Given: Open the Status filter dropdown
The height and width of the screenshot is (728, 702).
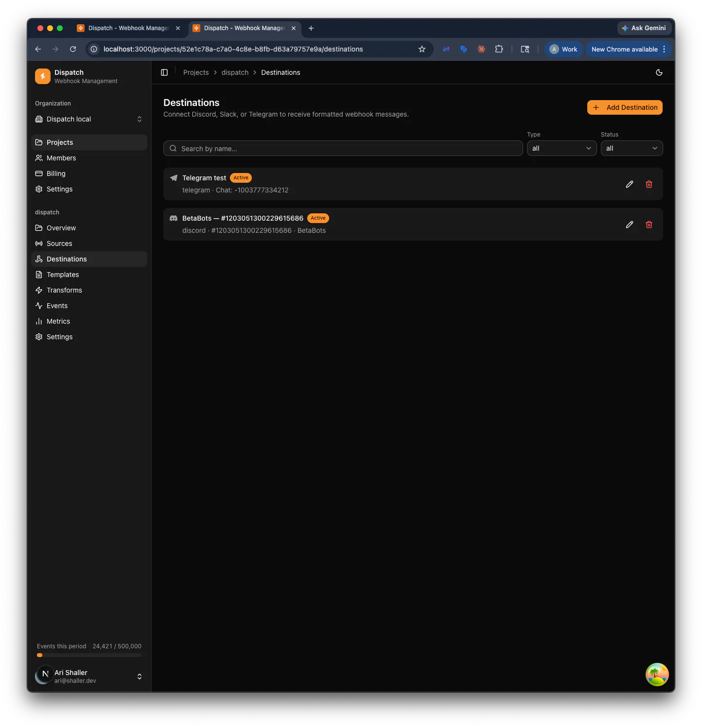Looking at the screenshot, I should (632, 148).
